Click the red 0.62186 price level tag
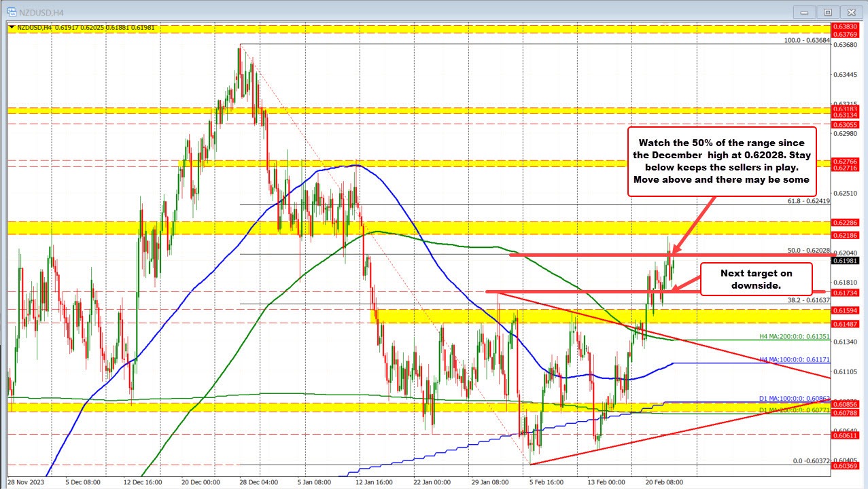This screenshot has height=489, width=868. 844,234
